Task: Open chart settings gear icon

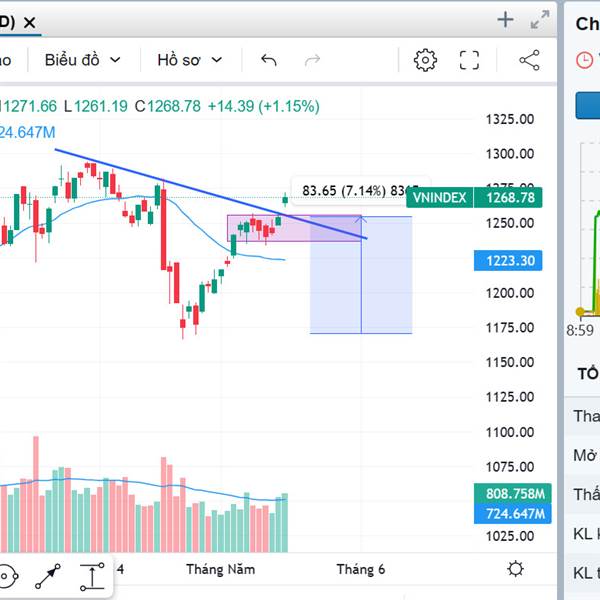Action: point(425,60)
